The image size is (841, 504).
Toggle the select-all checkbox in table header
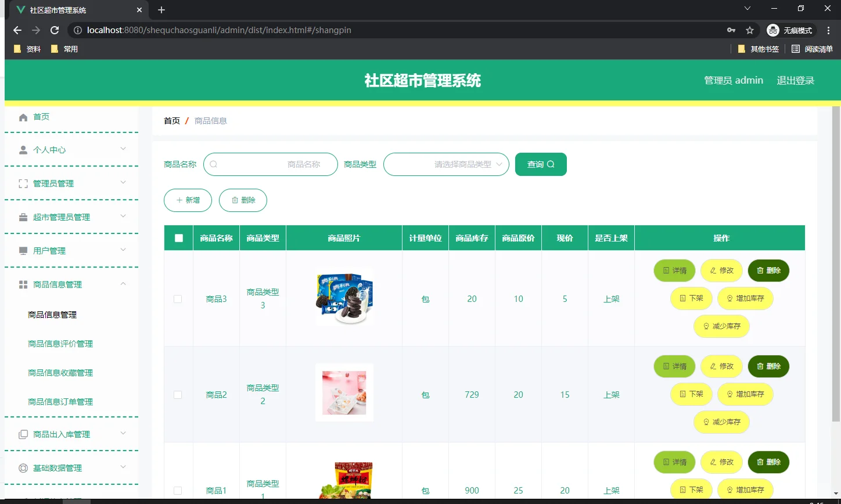tap(178, 237)
